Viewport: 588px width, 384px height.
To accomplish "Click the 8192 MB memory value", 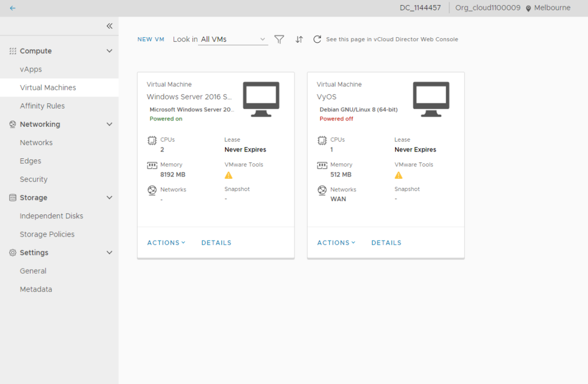I will point(173,174).
